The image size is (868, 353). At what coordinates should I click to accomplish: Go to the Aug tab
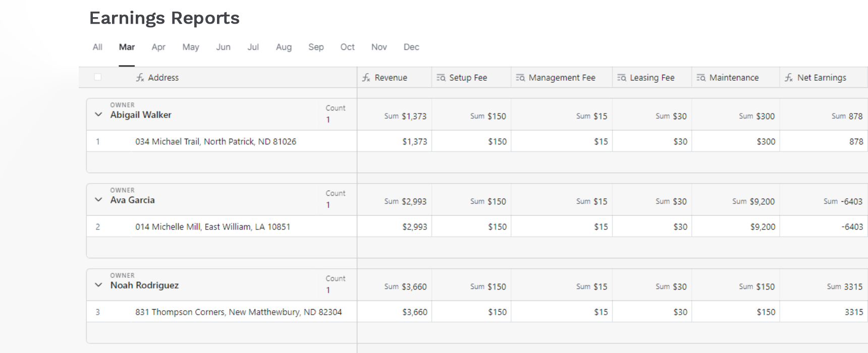coord(284,47)
